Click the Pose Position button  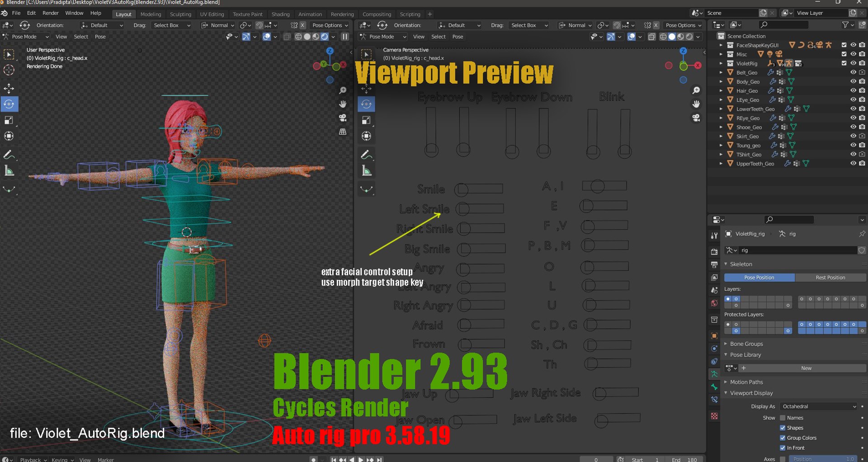[x=759, y=278]
